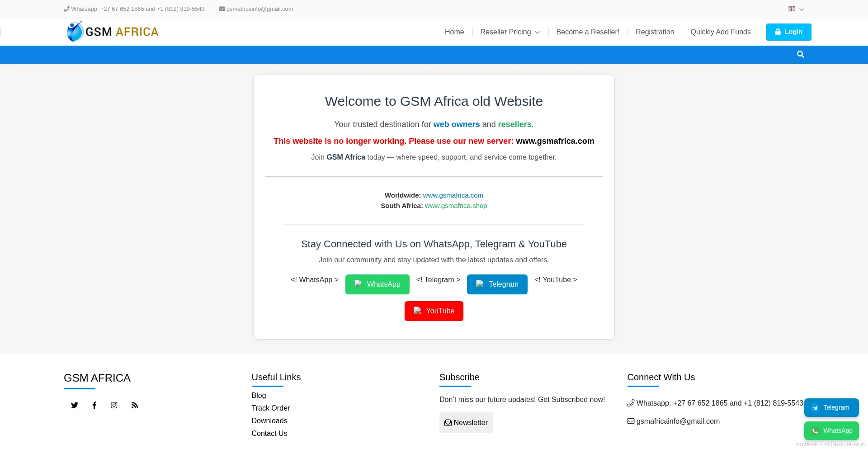This screenshot has width=868, height=449.
Task: Click the GSM Africa logo
Action: coord(113,32)
